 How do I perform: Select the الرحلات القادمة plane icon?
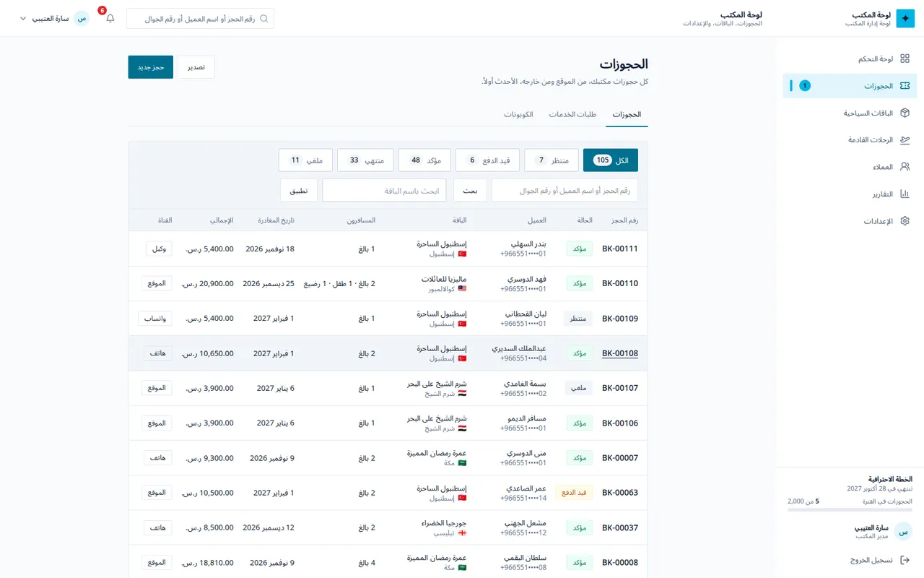pyautogui.click(x=905, y=140)
